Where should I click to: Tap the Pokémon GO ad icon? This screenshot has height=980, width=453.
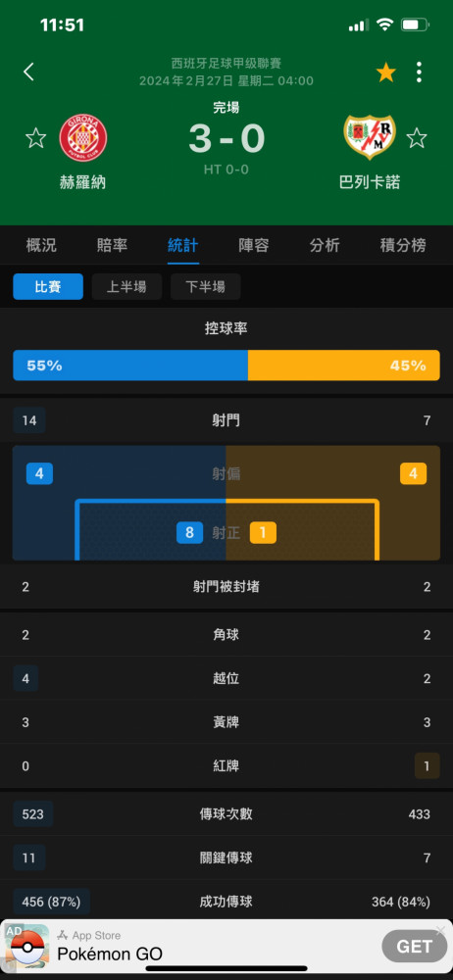point(27,944)
